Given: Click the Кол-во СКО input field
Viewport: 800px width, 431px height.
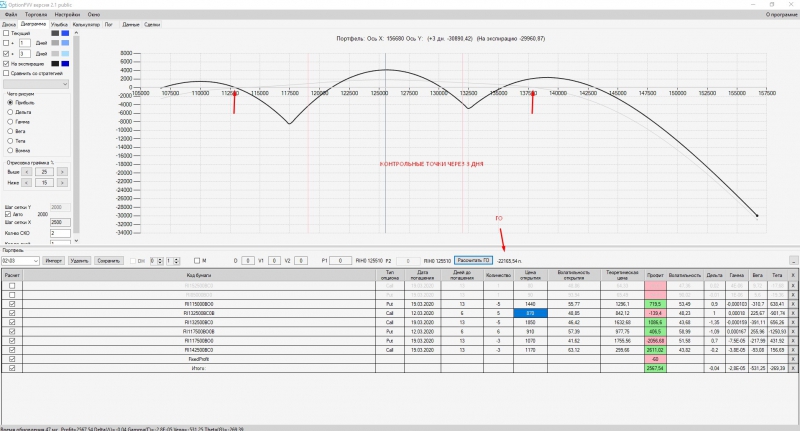Looking at the screenshot, I should click(60, 233).
